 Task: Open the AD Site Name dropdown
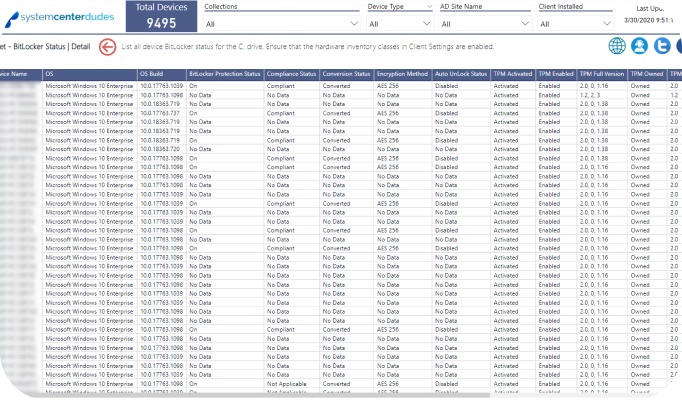click(x=485, y=24)
